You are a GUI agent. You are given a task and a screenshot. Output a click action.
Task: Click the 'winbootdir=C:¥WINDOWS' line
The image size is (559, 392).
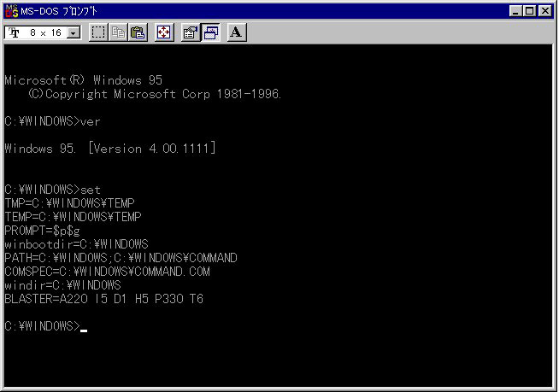coord(76,244)
